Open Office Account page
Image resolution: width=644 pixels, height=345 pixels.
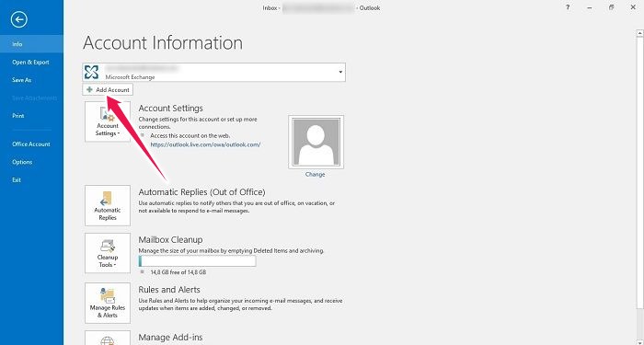pyautogui.click(x=31, y=144)
